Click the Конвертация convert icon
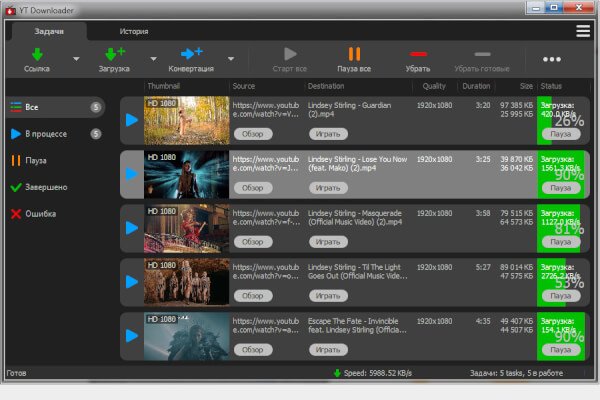600x400 pixels. point(191,53)
